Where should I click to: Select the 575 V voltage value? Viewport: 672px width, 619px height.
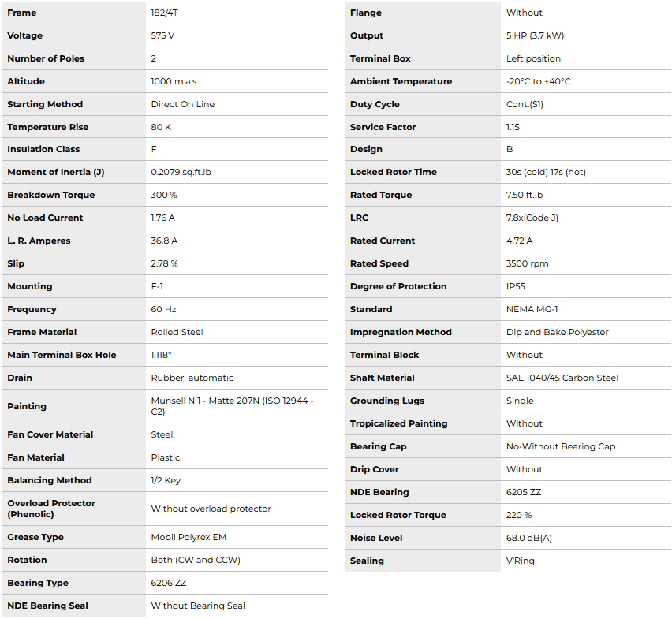(164, 35)
